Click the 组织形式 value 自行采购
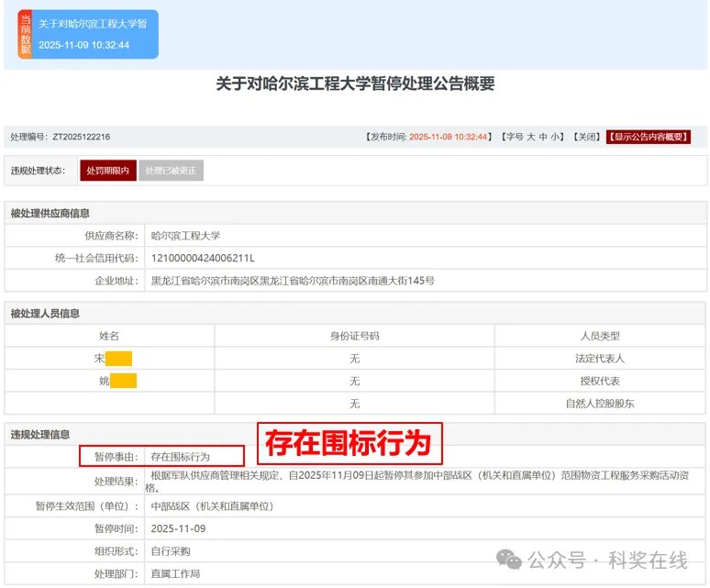 171,551
